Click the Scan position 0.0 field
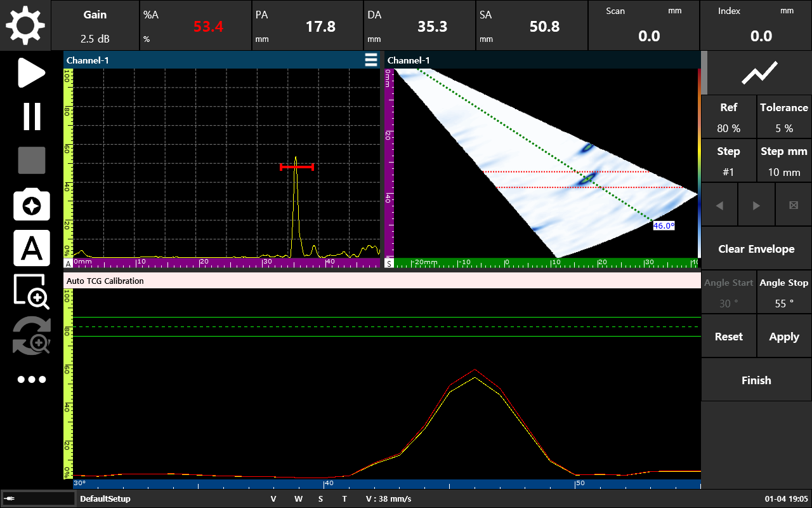Viewport: 812px width, 508px height. pyautogui.click(x=643, y=25)
